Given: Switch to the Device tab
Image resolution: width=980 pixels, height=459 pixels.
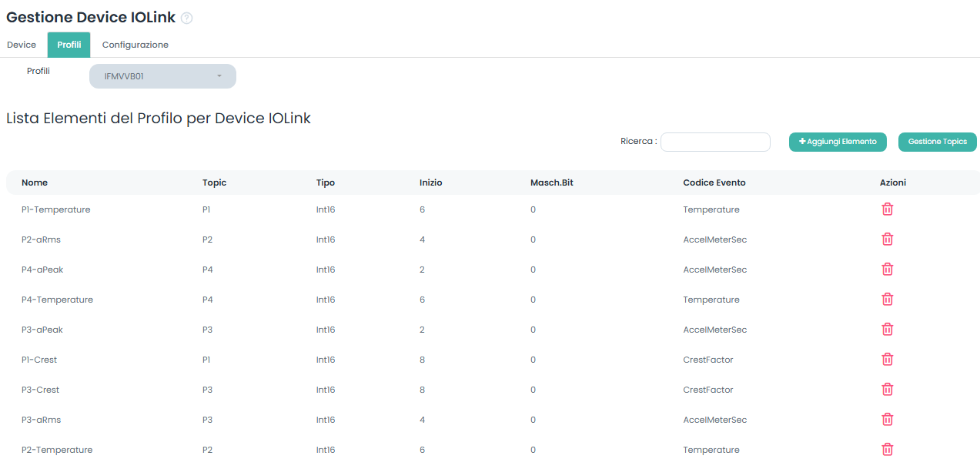Looking at the screenshot, I should (22, 45).
